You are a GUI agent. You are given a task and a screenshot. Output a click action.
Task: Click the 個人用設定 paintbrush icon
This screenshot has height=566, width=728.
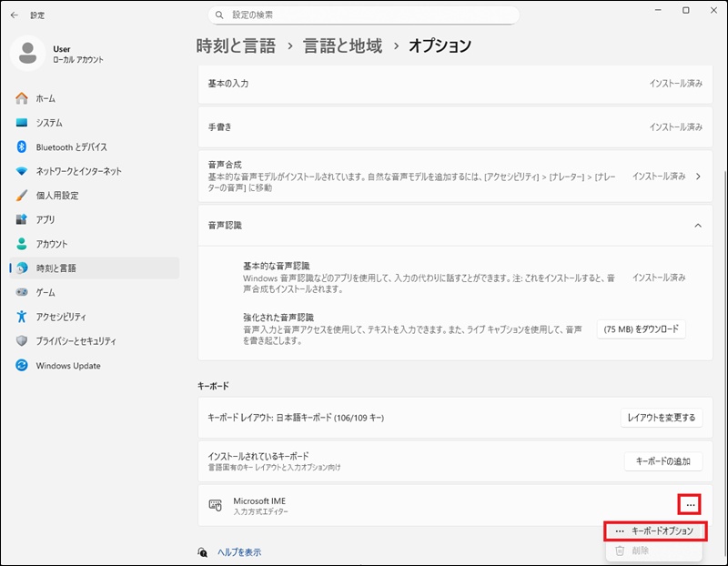pyautogui.click(x=22, y=196)
